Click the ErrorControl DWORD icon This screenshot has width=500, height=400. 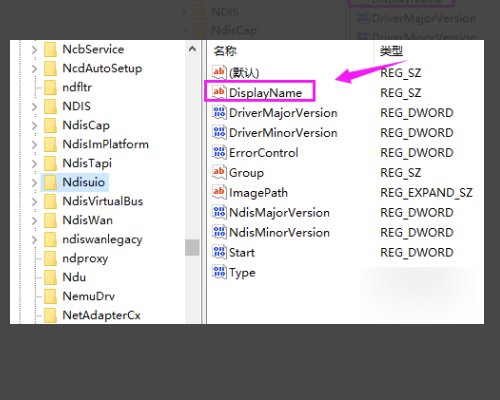(x=219, y=152)
